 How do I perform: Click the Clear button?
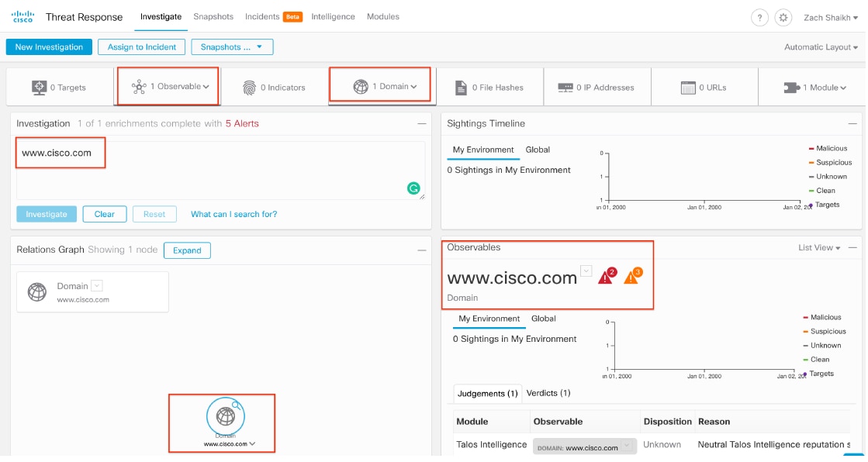[105, 214]
